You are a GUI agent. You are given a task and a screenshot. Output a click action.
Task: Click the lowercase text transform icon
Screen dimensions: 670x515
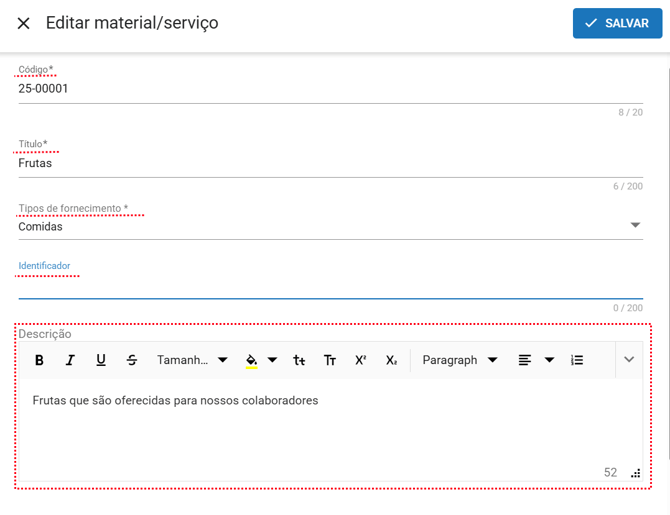(299, 360)
